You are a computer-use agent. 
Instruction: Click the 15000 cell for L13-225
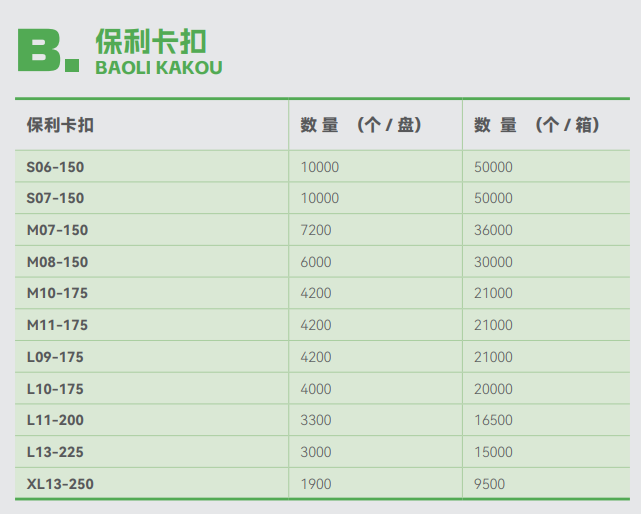coord(493,452)
